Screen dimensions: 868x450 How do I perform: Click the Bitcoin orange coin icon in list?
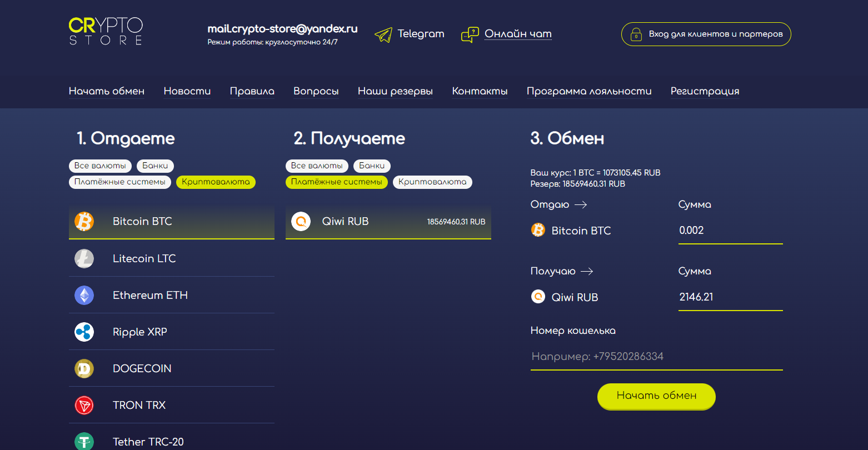tap(84, 221)
